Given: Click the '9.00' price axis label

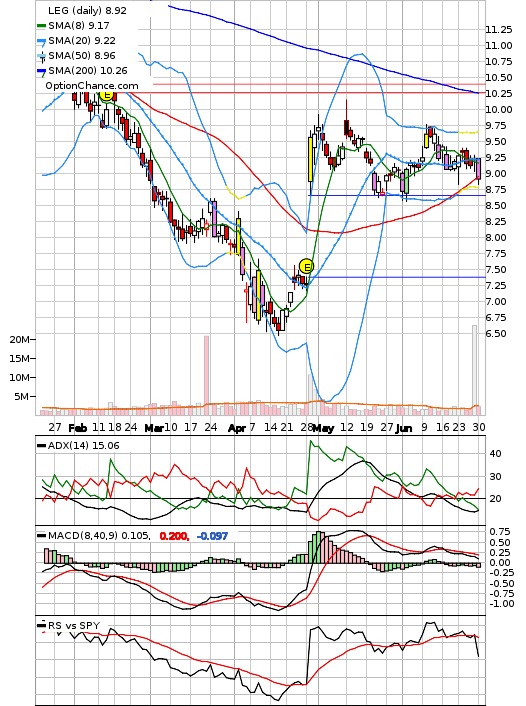Looking at the screenshot, I should [496, 173].
